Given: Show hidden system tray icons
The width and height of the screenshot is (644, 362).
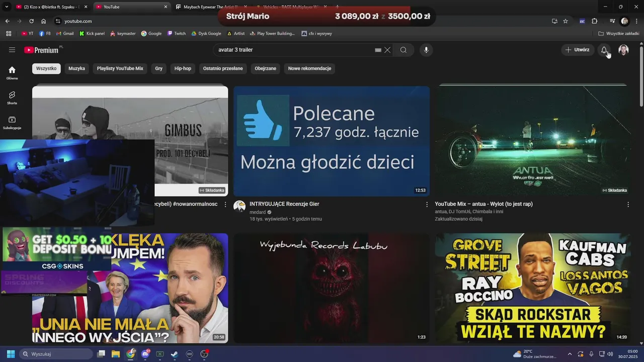Looking at the screenshot, I should tap(570, 354).
